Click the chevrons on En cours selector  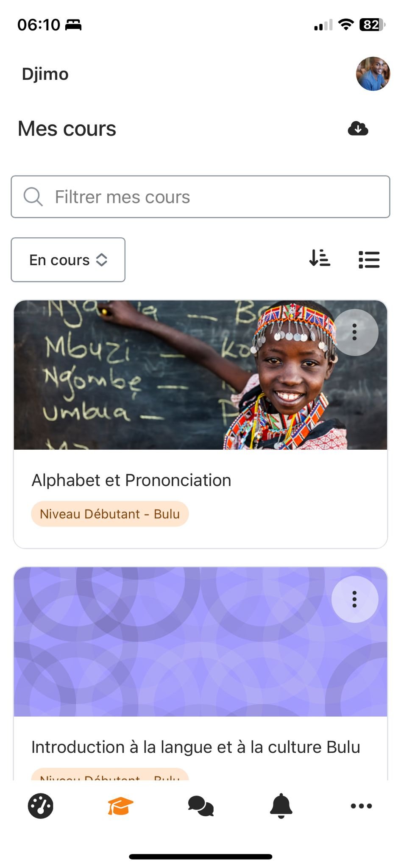102,260
